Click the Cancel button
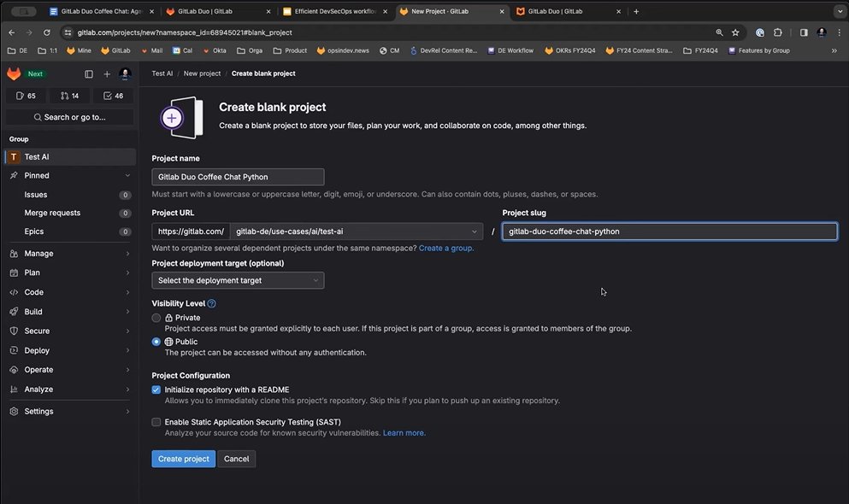849x504 pixels. [x=237, y=459]
